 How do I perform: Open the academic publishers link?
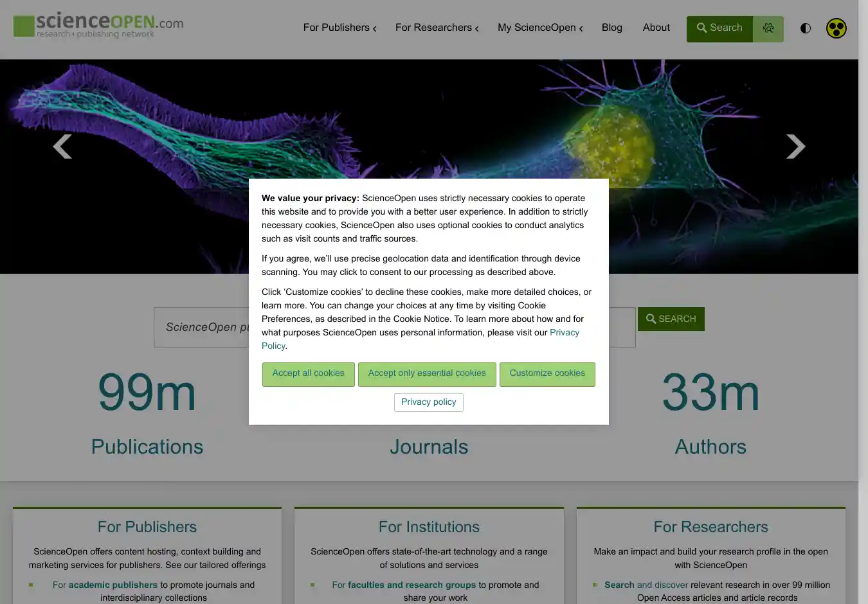click(x=113, y=585)
